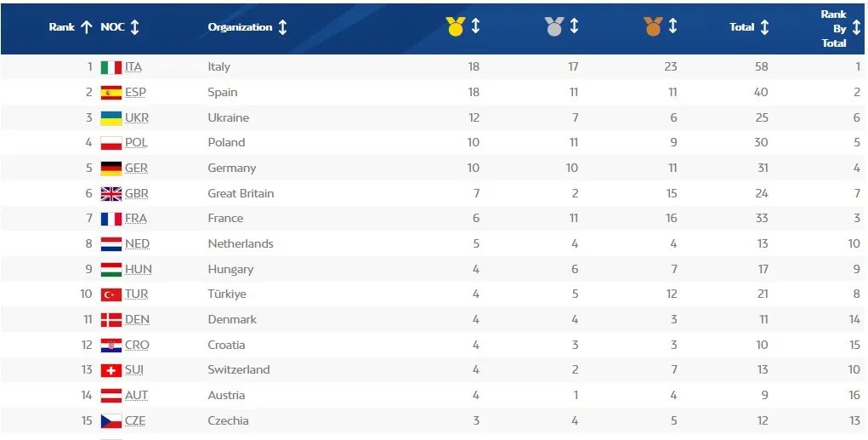Open the FRA country code link
This screenshot has width=868, height=440.
coord(136,219)
